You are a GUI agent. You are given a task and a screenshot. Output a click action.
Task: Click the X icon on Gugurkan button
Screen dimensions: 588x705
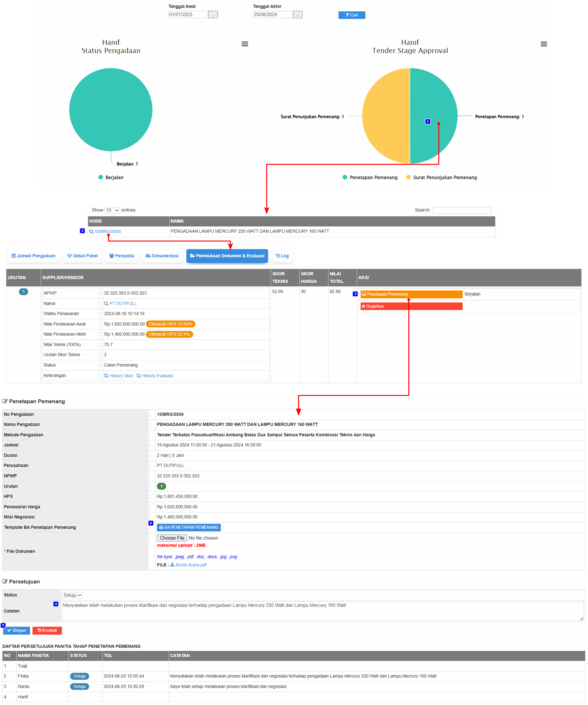coord(363,306)
